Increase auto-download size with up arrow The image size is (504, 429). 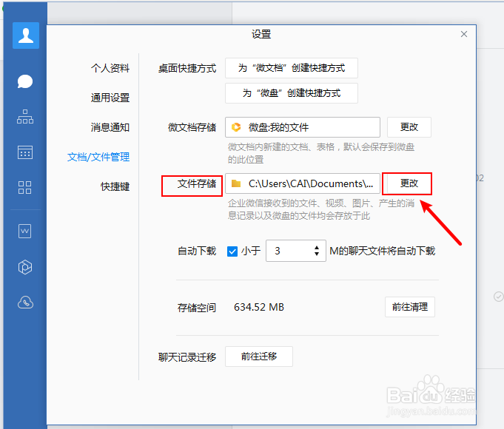coord(317,248)
